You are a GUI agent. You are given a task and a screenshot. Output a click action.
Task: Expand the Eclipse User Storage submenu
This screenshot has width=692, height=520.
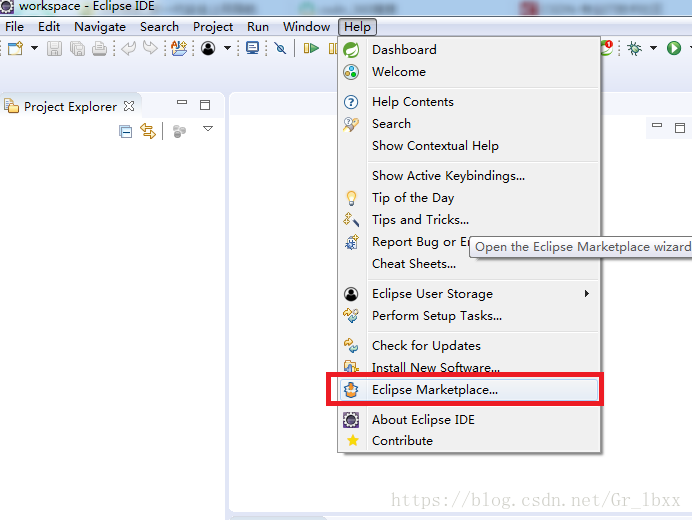tap(469, 294)
